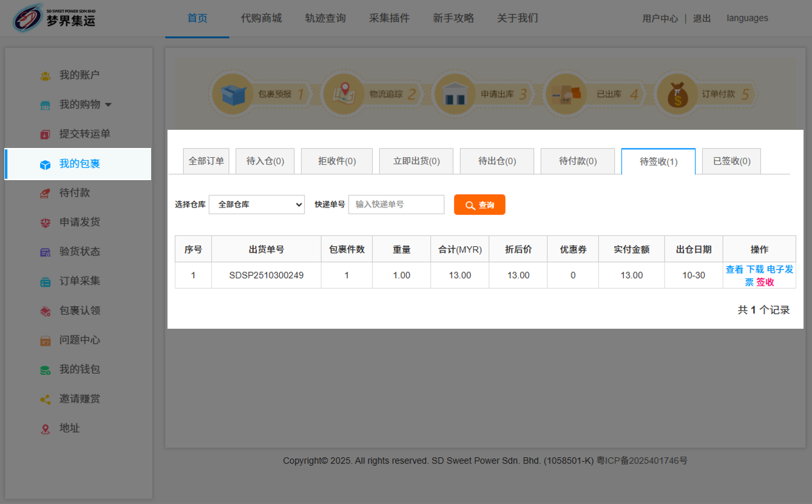The image size is (812, 504).
Task: Open the languages menu in header
Action: click(747, 18)
